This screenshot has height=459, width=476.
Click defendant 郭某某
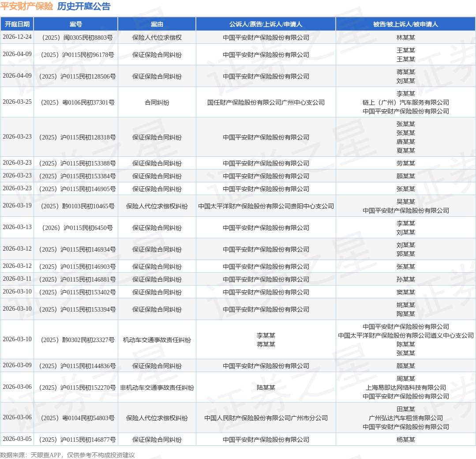pyautogui.click(x=405, y=254)
